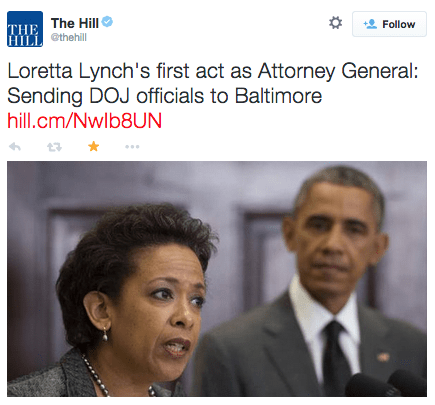This screenshot has height=405, width=435.
Task: Follow The Hill account
Action: click(389, 24)
